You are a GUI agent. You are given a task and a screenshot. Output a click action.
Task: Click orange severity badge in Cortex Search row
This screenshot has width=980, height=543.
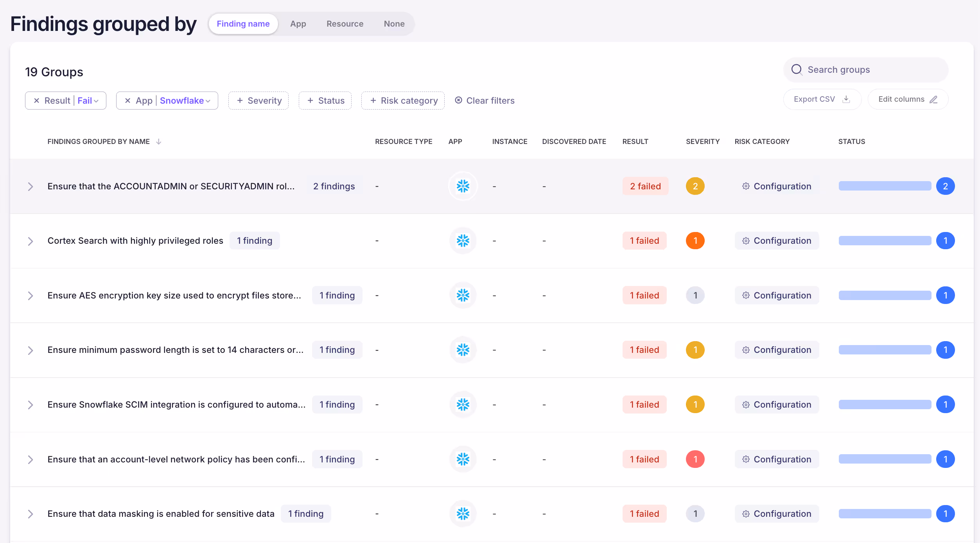click(x=695, y=241)
